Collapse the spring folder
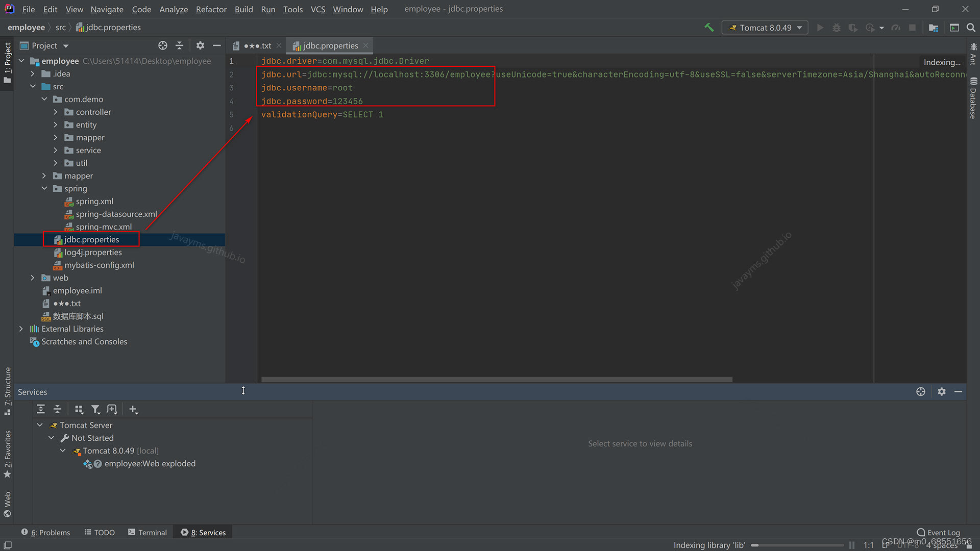 point(44,188)
